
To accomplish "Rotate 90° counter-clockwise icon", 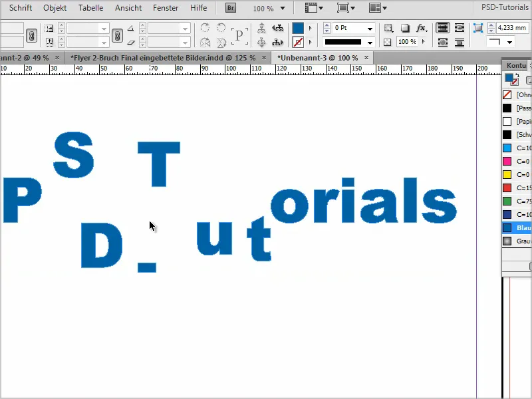I will click(x=221, y=28).
